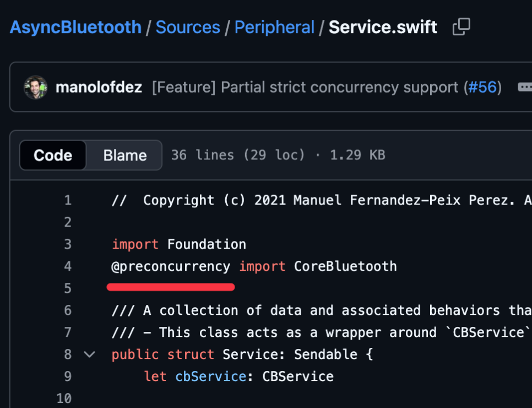Click the duplicate-squares icon in the breadcrumb row
The width and height of the screenshot is (532, 408).
pyautogui.click(x=461, y=26)
